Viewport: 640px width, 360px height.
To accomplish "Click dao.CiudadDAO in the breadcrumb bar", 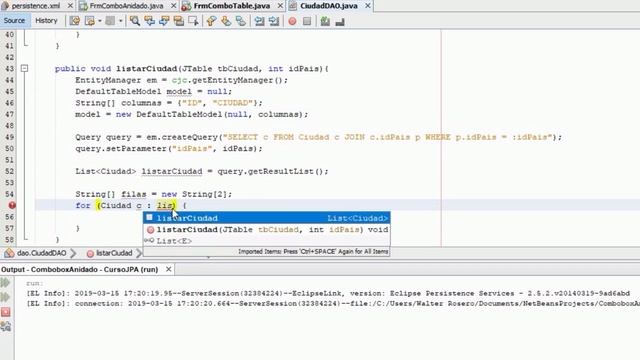I will point(41,253).
